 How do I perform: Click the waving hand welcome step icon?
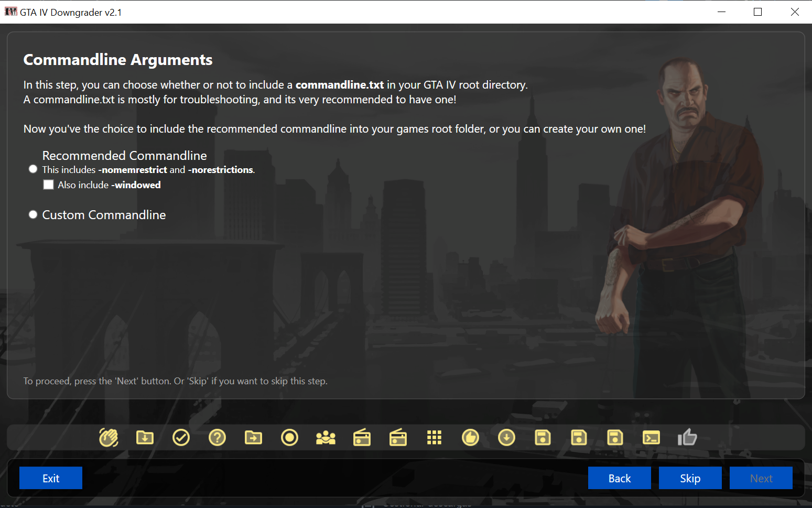(x=109, y=437)
